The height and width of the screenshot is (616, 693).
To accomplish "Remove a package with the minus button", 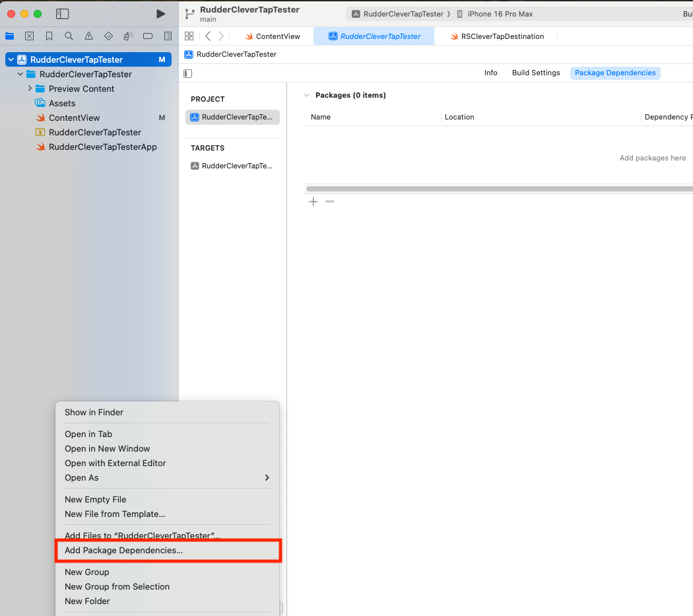I will point(330,201).
